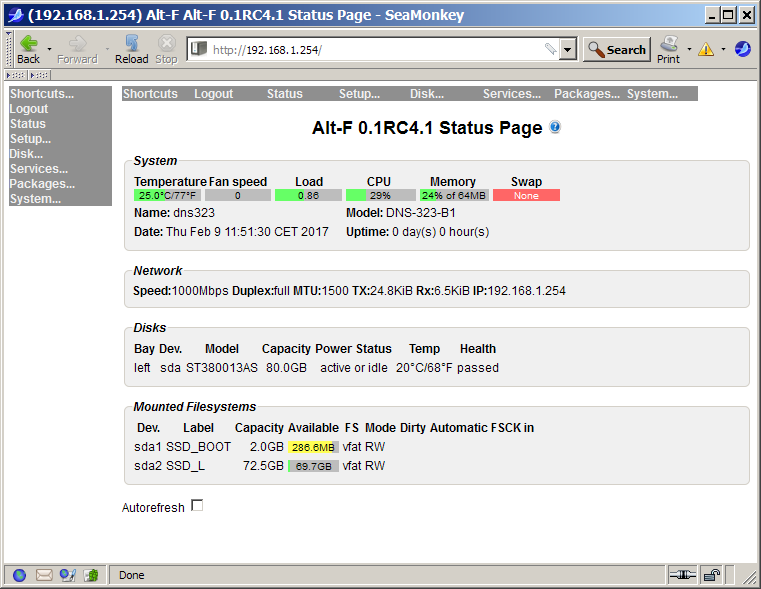Click the 'SSD_L' label cell
The image size is (761, 589).
pos(185,466)
